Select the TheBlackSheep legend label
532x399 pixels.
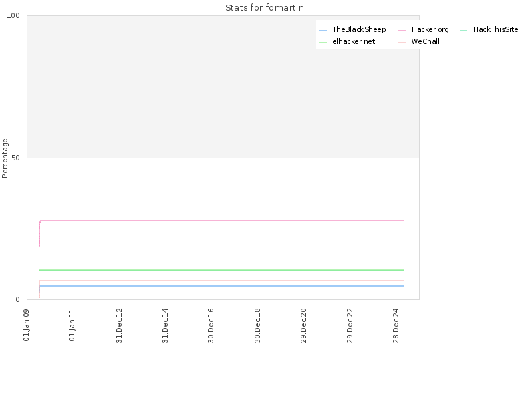pos(359,29)
